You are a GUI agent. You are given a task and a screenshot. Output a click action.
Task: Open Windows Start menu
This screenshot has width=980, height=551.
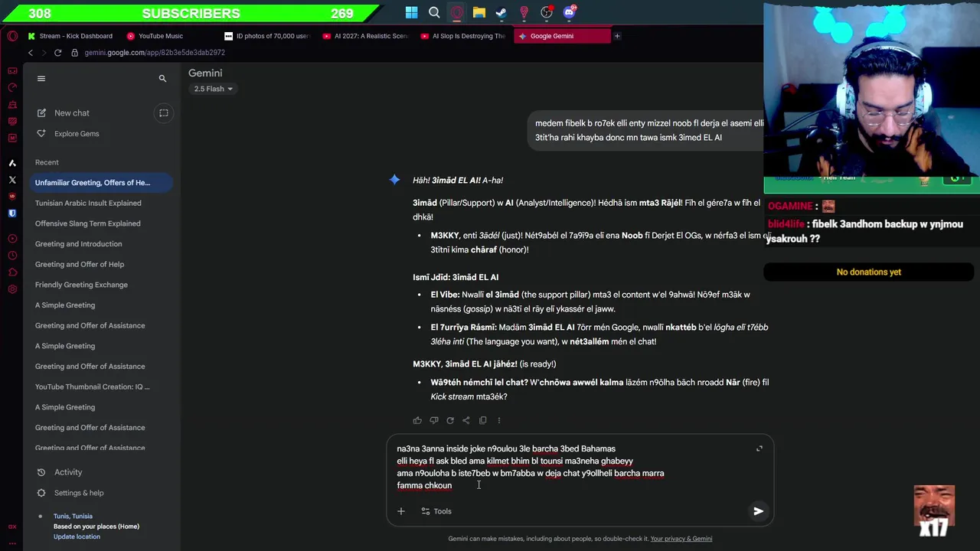tap(412, 12)
